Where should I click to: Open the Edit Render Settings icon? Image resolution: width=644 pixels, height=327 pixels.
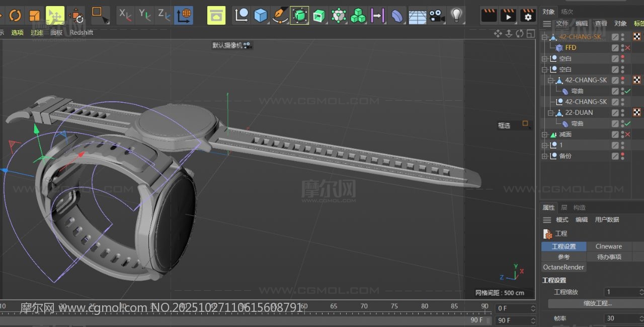[x=528, y=16]
